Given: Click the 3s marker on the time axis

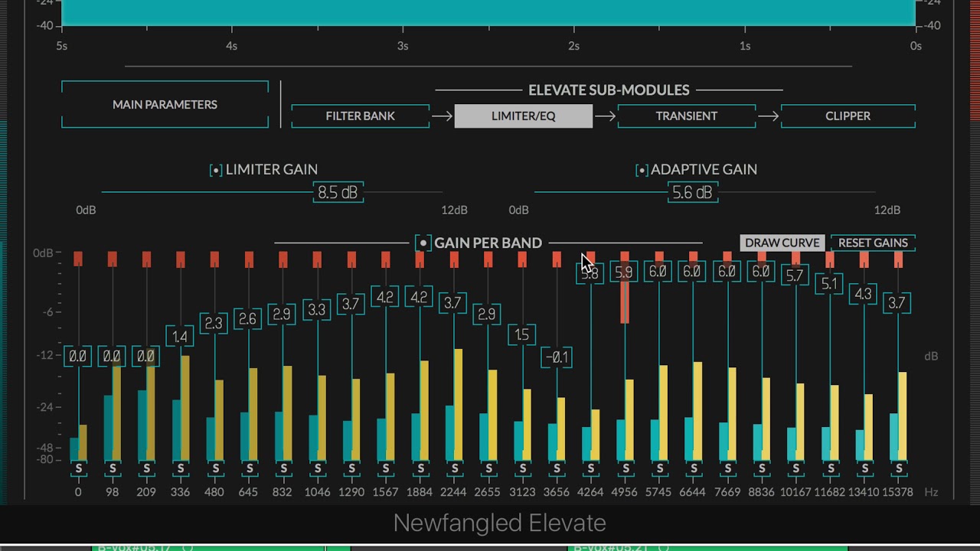Looking at the screenshot, I should [403, 46].
